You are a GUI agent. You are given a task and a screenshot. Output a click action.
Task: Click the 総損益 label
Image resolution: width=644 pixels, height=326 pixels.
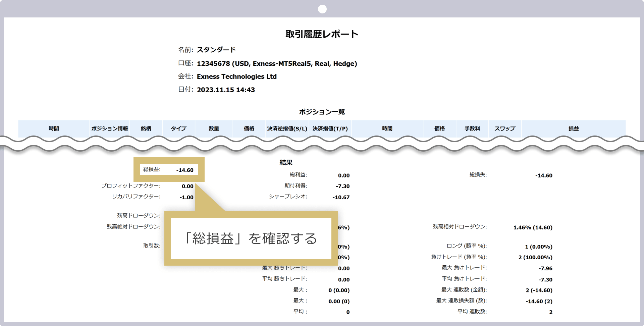[152, 169]
